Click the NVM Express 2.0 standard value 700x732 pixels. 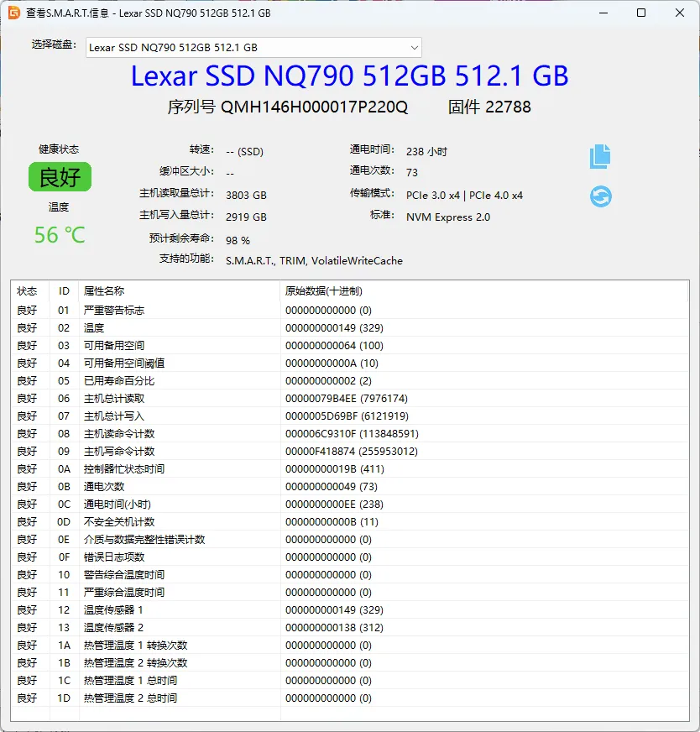(x=448, y=217)
